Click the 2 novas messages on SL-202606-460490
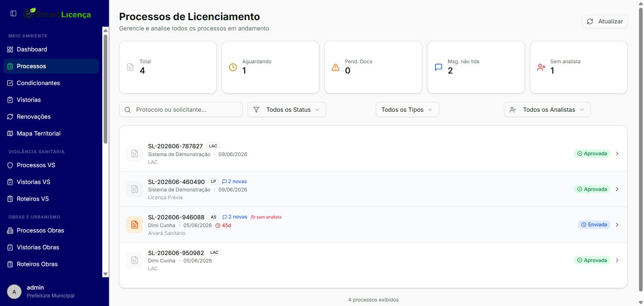The image size is (644, 306). click(235, 182)
